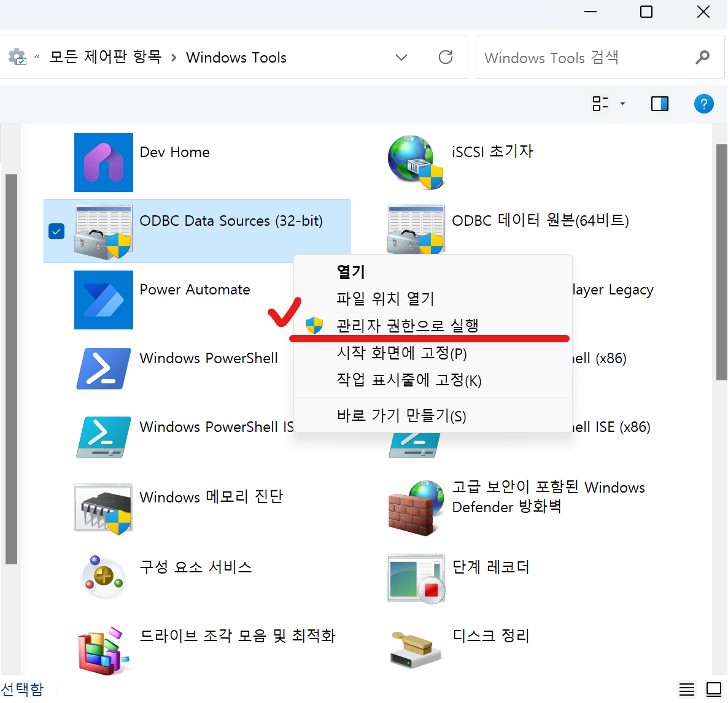Click the Windows 메모리 진단 label
The height and width of the screenshot is (703, 728).
pyautogui.click(x=211, y=497)
